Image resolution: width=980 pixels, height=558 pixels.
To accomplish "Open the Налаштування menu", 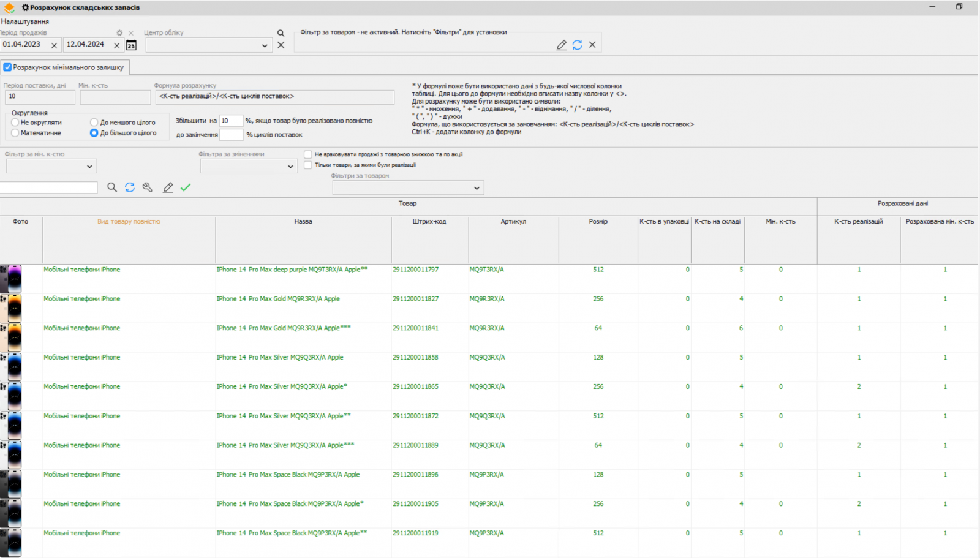I will pyautogui.click(x=25, y=21).
